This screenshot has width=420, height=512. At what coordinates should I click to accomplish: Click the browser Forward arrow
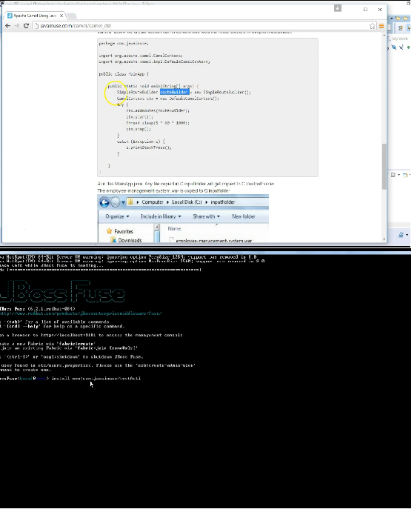(17, 26)
